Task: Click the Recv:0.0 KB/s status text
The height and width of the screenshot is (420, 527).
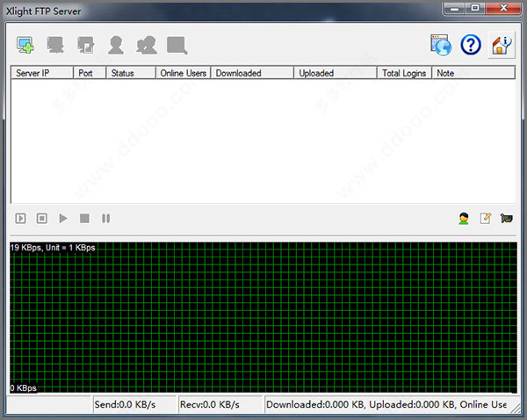Action: tap(210, 404)
